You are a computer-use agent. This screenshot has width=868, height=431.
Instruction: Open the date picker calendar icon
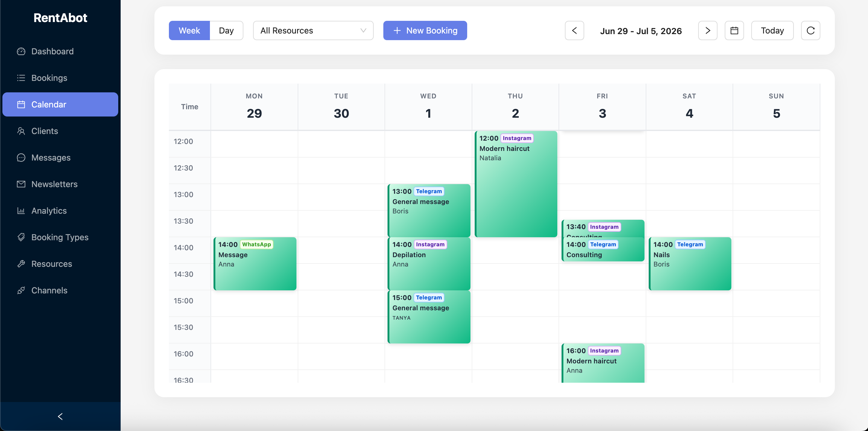tap(734, 31)
